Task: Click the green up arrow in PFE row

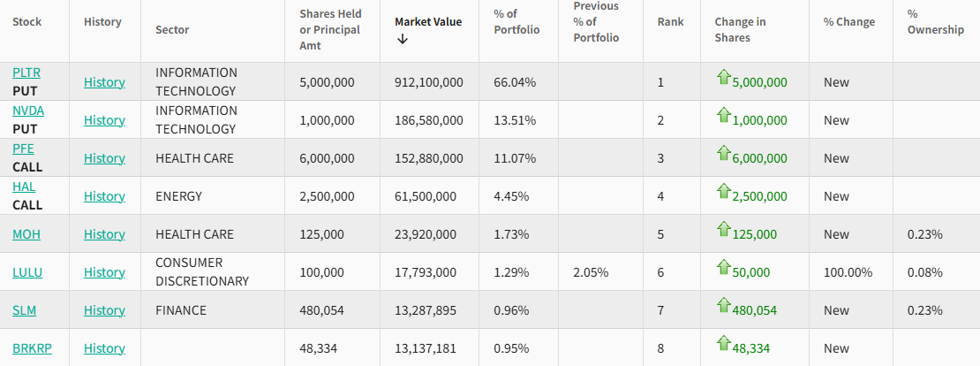Action: (x=723, y=154)
